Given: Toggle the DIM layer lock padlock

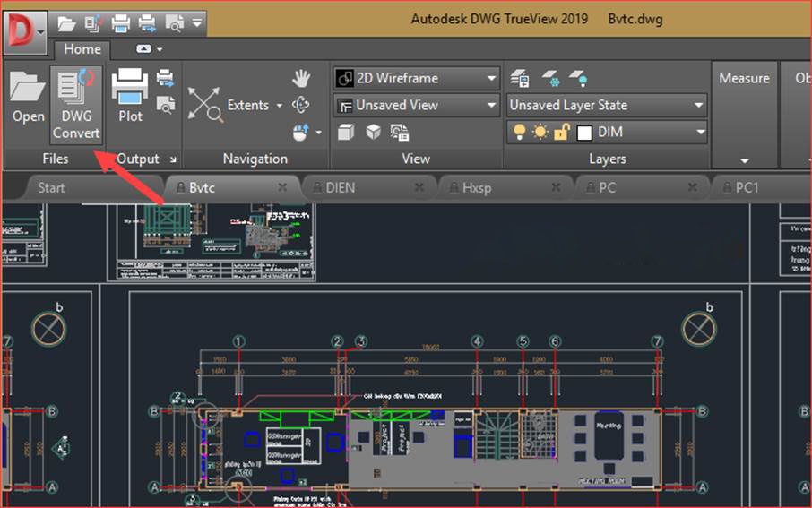Looking at the screenshot, I should [x=561, y=132].
